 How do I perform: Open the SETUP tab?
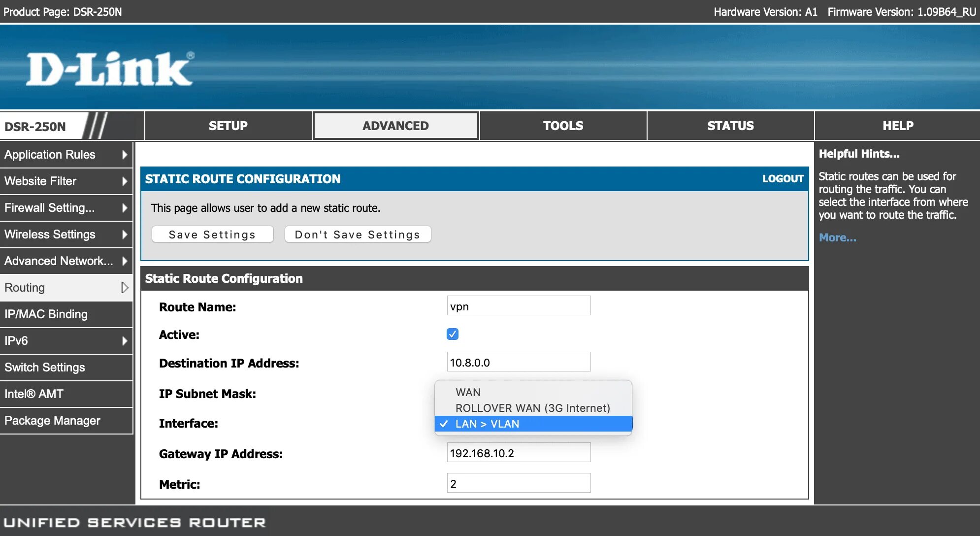click(228, 126)
